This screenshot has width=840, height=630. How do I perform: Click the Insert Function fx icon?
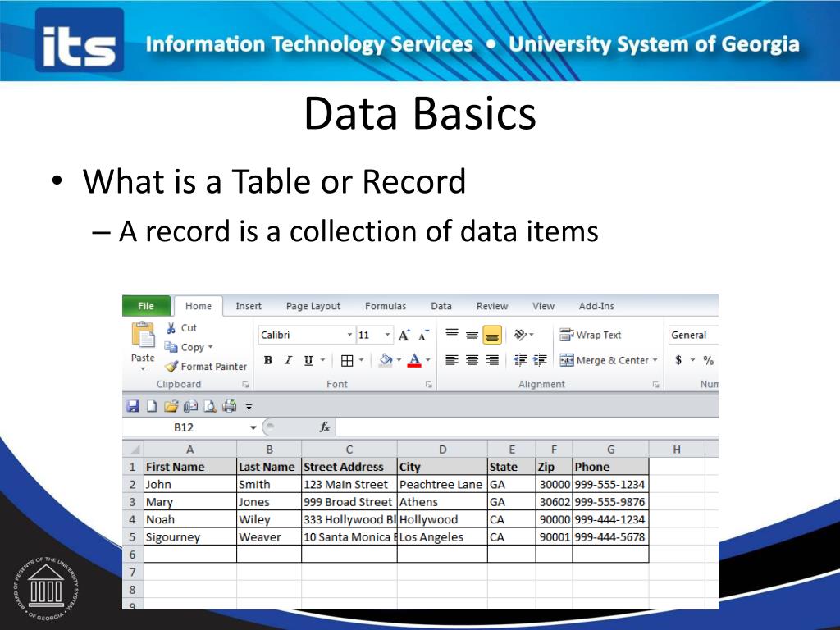tap(325, 427)
